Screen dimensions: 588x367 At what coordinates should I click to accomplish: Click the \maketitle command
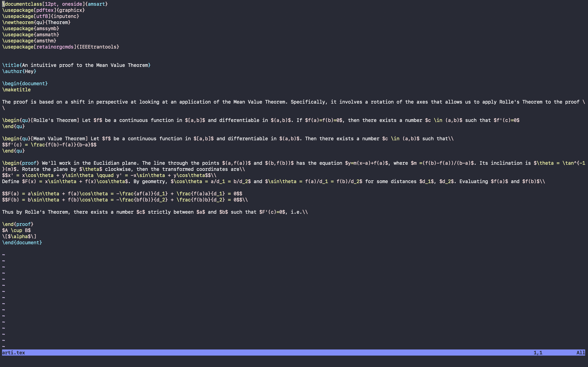click(16, 90)
